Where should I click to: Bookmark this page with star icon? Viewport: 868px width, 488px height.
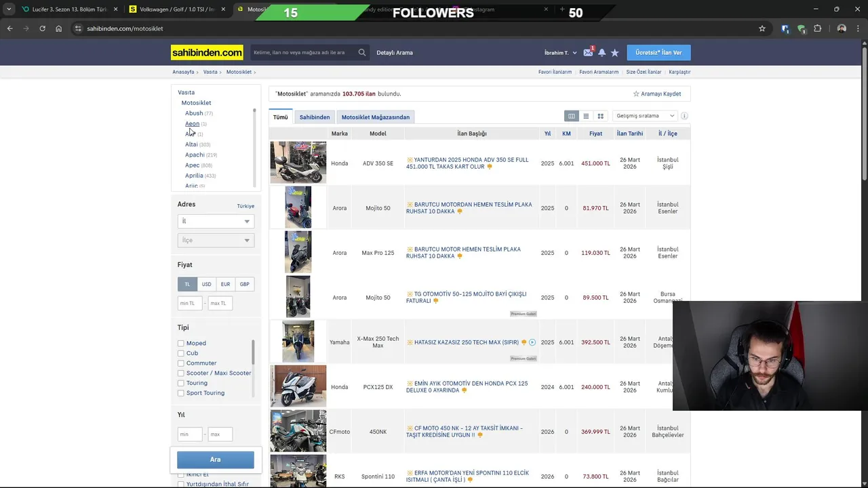pyautogui.click(x=762, y=28)
